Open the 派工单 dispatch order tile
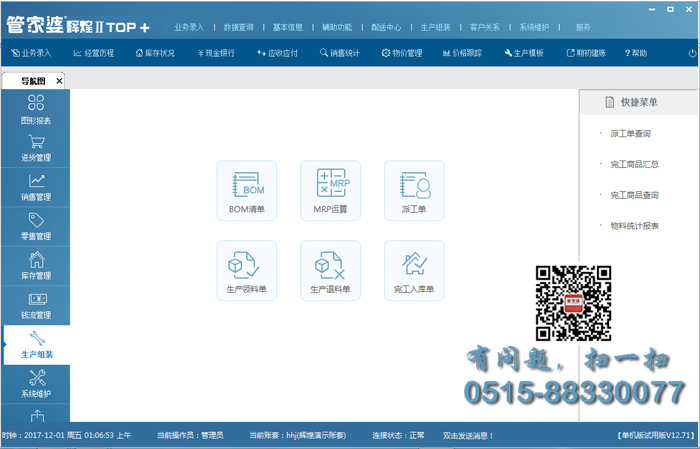 pyautogui.click(x=414, y=191)
